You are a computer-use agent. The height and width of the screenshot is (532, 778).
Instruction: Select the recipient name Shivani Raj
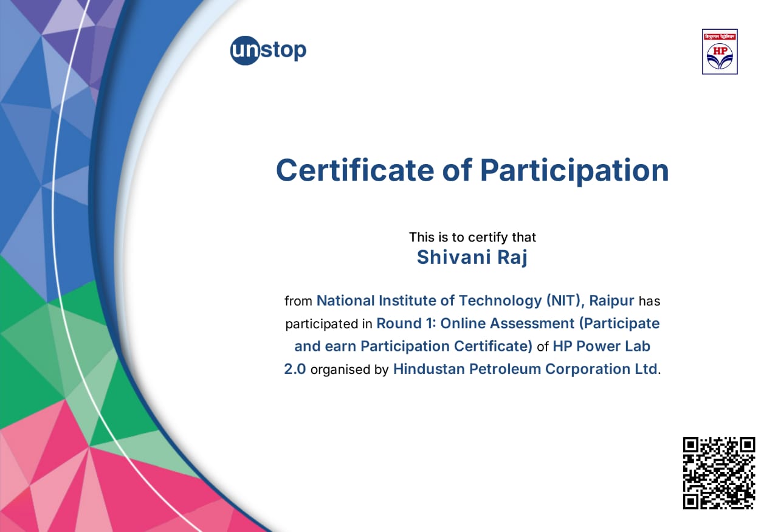pos(472,257)
